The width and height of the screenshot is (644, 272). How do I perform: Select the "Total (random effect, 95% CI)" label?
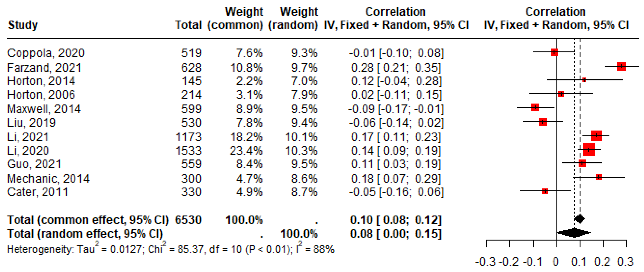(85, 234)
